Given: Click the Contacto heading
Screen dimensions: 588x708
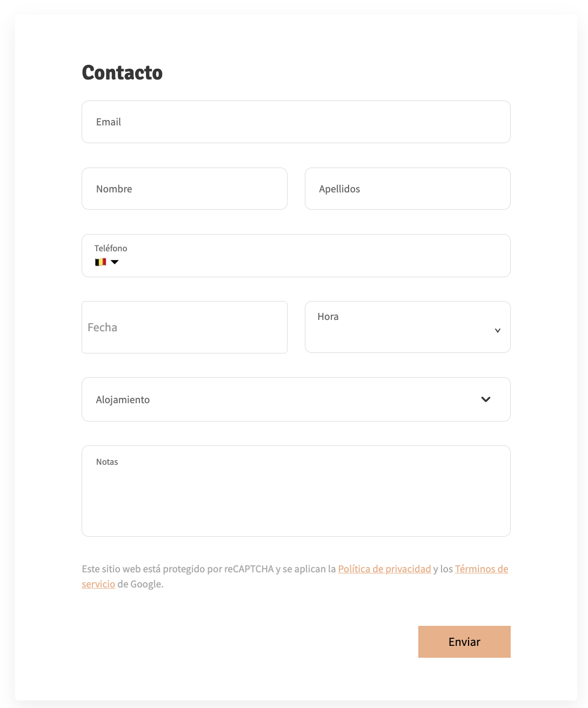Looking at the screenshot, I should [122, 72].
